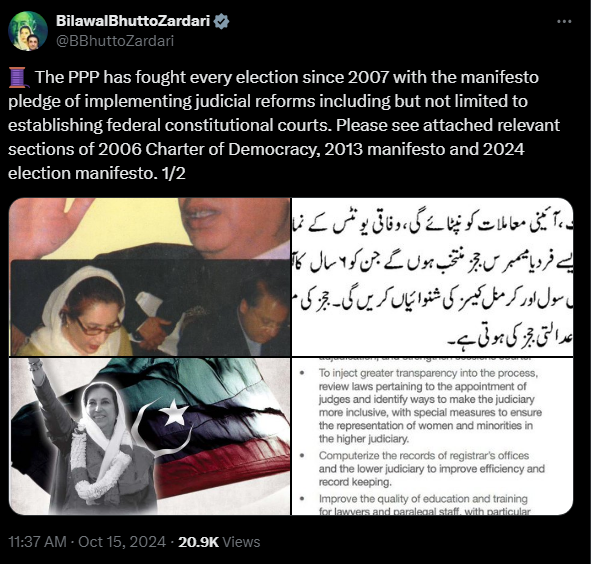The width and height of the screenshot is (591, 564).
Task: View the 20.9K Views count
Action: pyautogui.click(x=219, y=542)
